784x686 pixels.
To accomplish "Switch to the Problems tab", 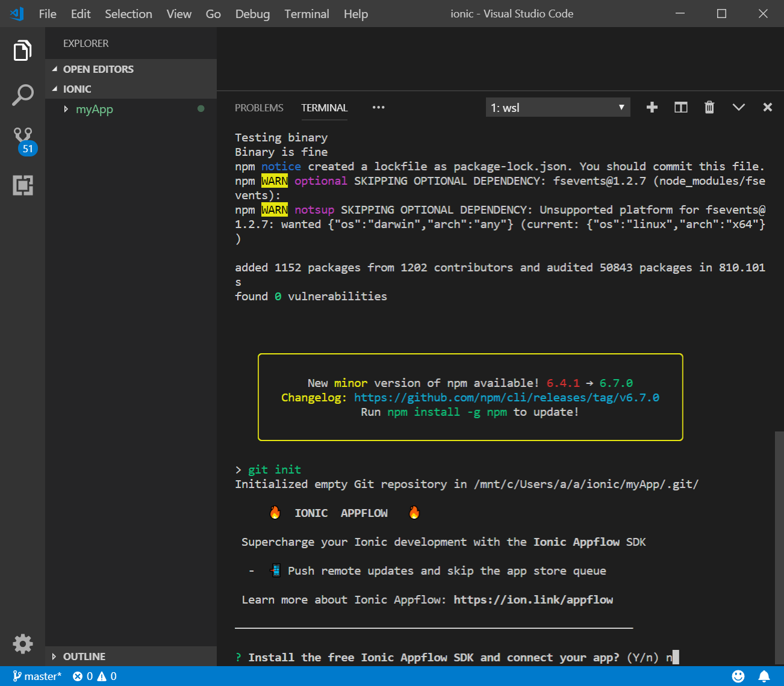I will pyautogui.click(x=259, y=108).
